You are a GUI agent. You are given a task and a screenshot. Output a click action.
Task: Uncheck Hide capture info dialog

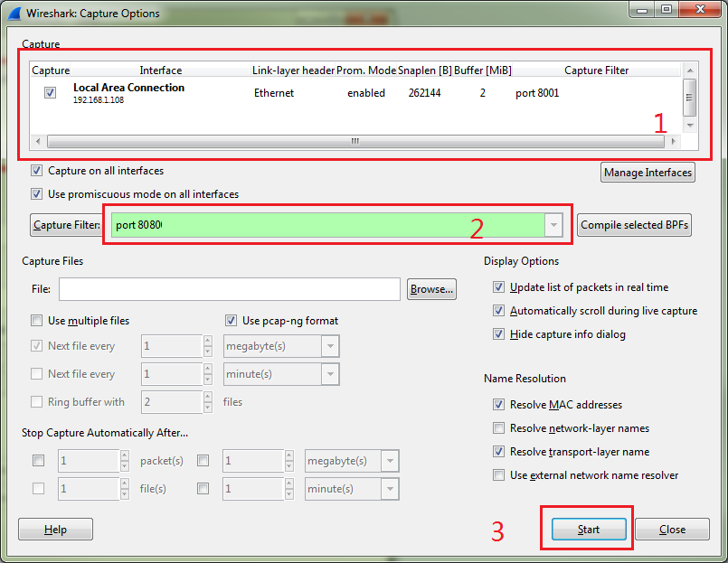[499, 334]
